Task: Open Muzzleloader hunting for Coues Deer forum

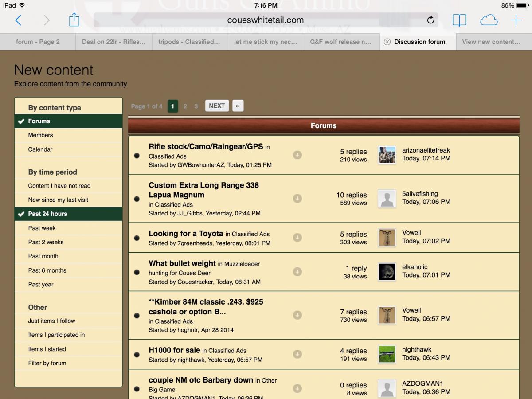Action: (204, 268)
